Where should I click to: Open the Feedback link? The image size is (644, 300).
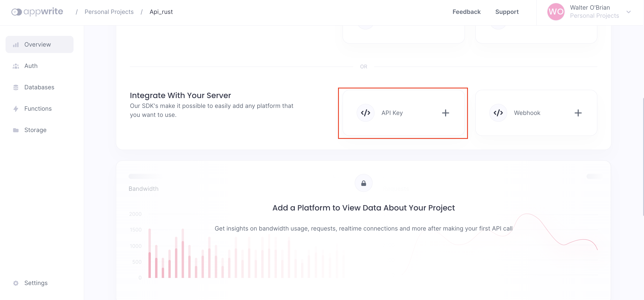466,12
